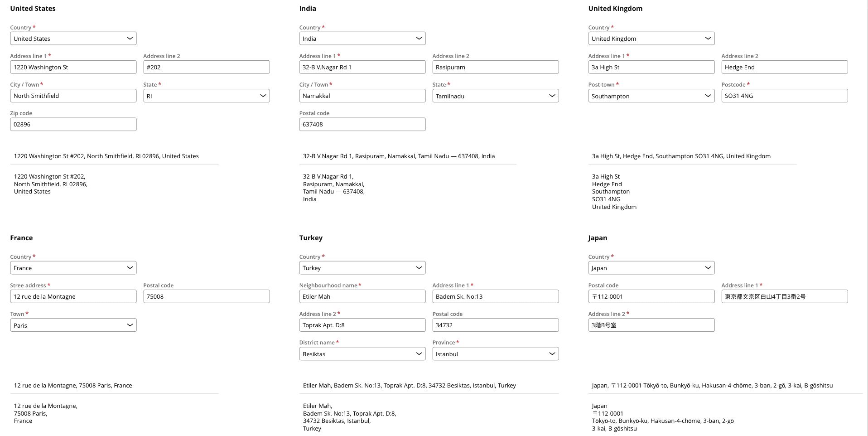Image resolution: width=868 pixels, height=436 pixels.
Task: Open the United Kingdom country dropdown
Action: (x=651, y=39)
